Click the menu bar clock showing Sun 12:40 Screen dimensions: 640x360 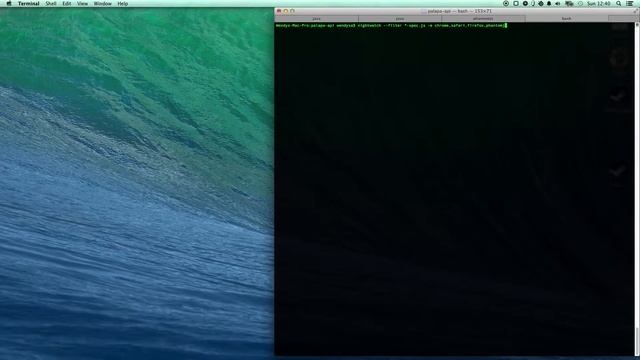coord(599,3)
